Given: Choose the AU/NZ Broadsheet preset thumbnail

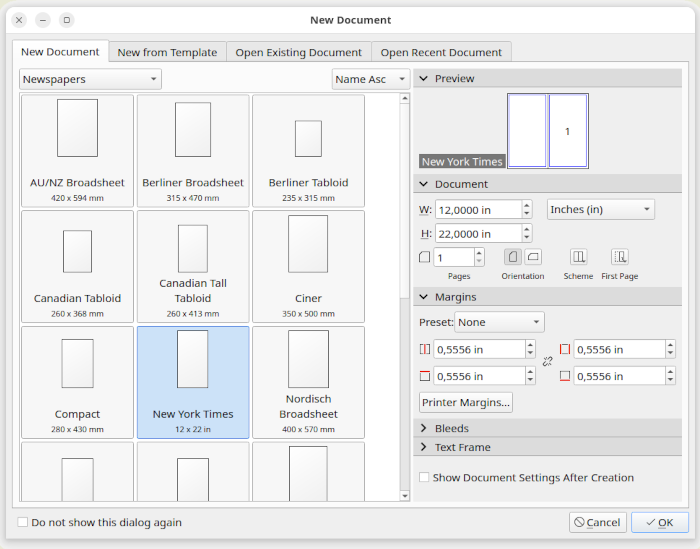Looking at the screenshot, I should (x=77, y=150).
